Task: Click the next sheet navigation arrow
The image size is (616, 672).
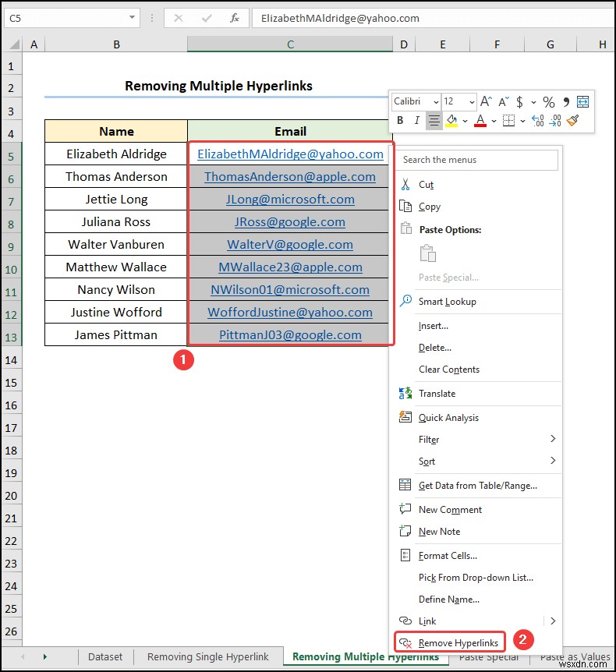Action: coord(44,656)
